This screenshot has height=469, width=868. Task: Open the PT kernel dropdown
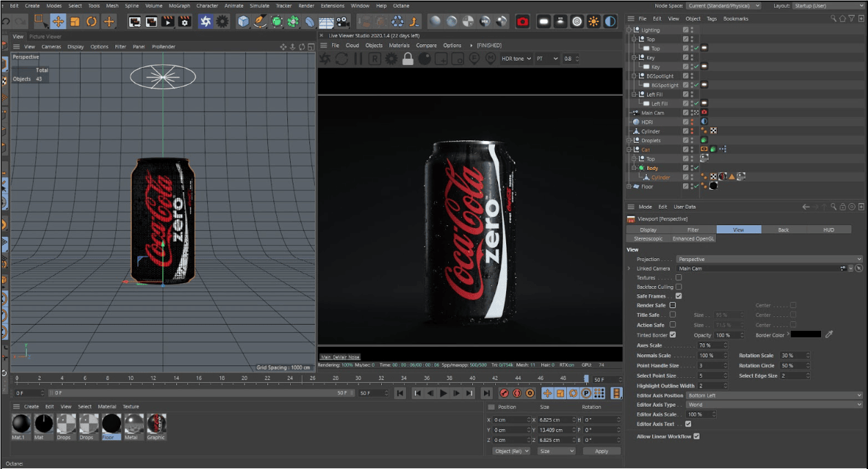[x=547, y=59]
